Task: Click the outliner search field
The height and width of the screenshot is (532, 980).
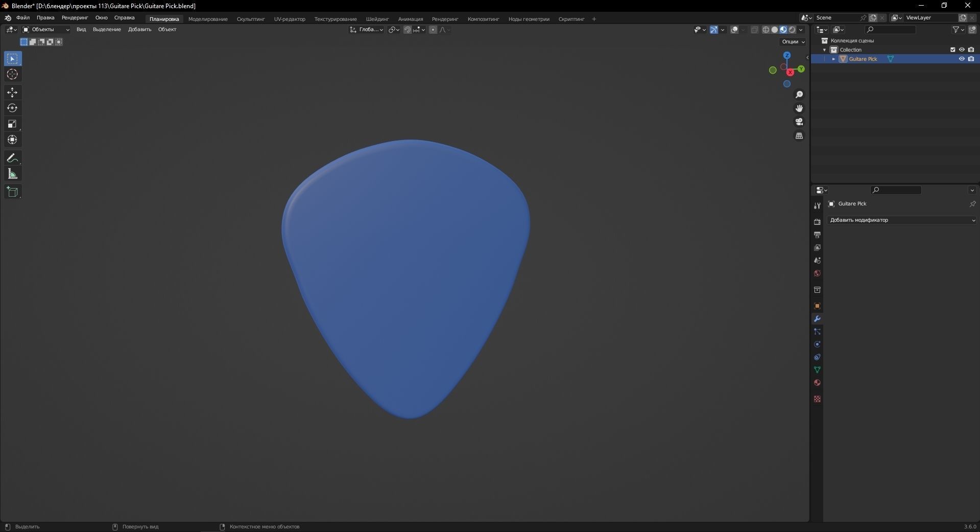Action: (890, 30)
